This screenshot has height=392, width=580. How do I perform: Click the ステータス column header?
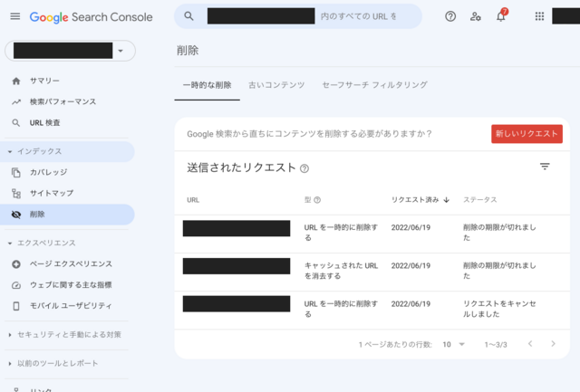479,200
